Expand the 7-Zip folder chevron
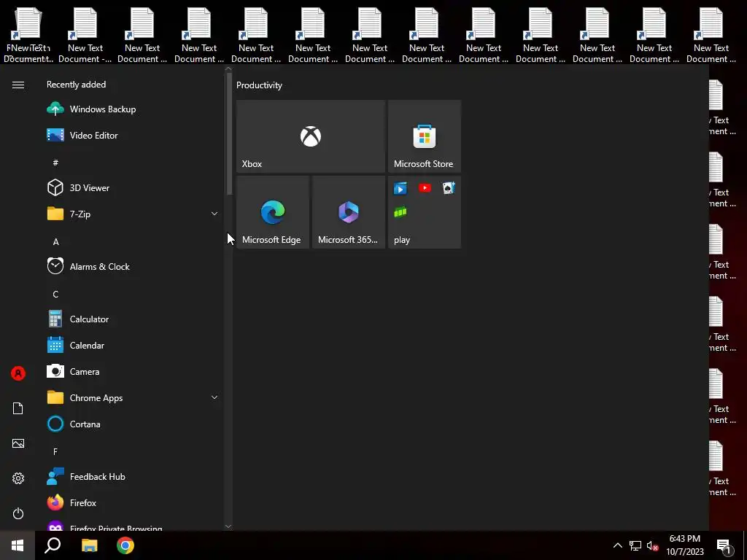747x560 pixels. [x=214, y=214]
